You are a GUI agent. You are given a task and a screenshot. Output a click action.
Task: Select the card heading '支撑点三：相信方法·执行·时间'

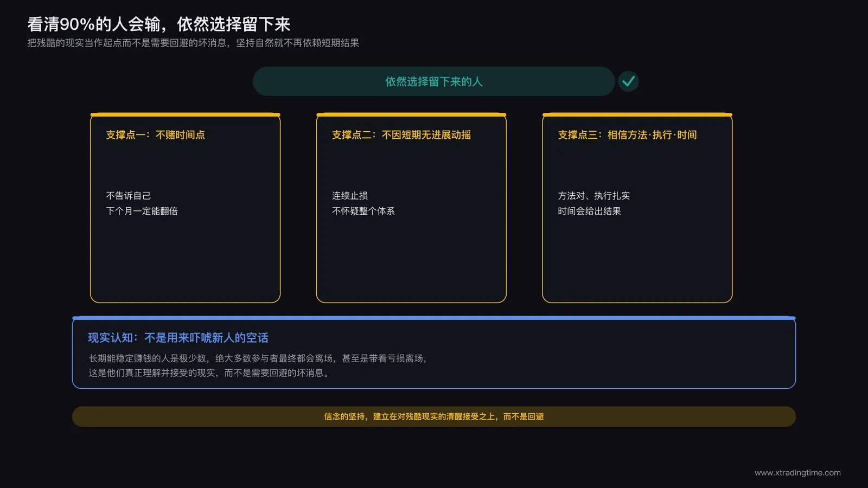click(x=627, y=135)
